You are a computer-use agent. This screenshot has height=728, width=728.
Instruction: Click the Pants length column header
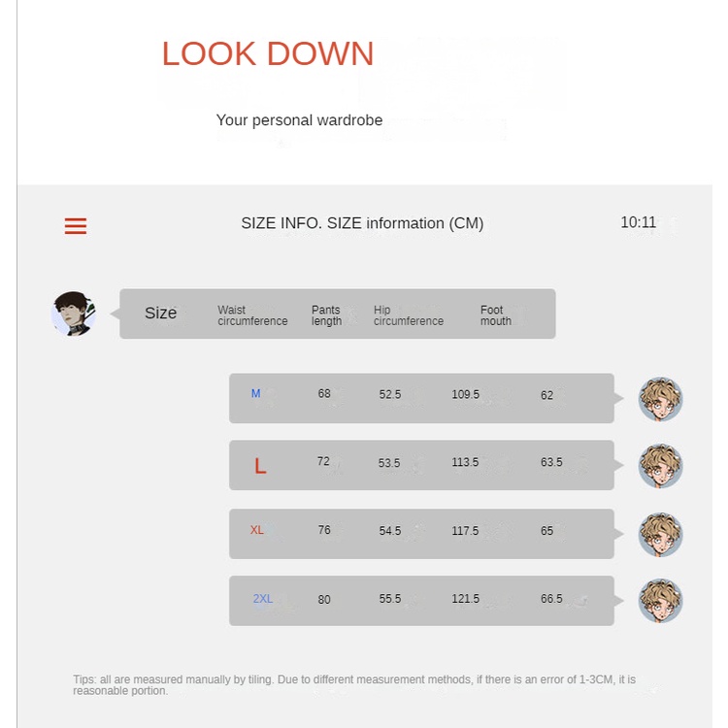pyautogui.click(x=326, y=315)
